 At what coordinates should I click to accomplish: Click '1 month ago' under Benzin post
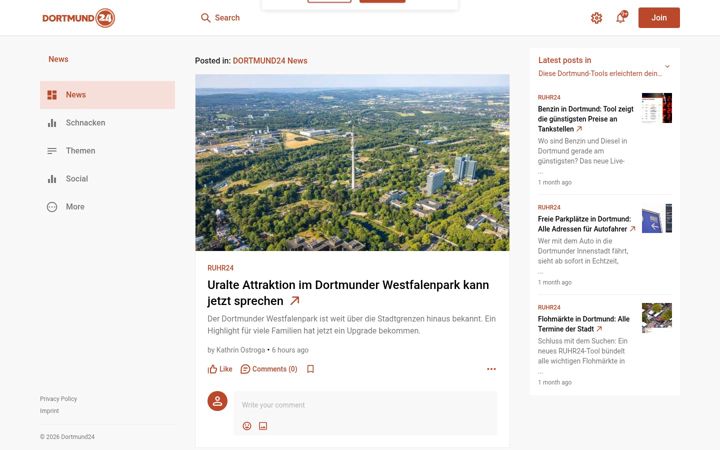click(555, 183)
